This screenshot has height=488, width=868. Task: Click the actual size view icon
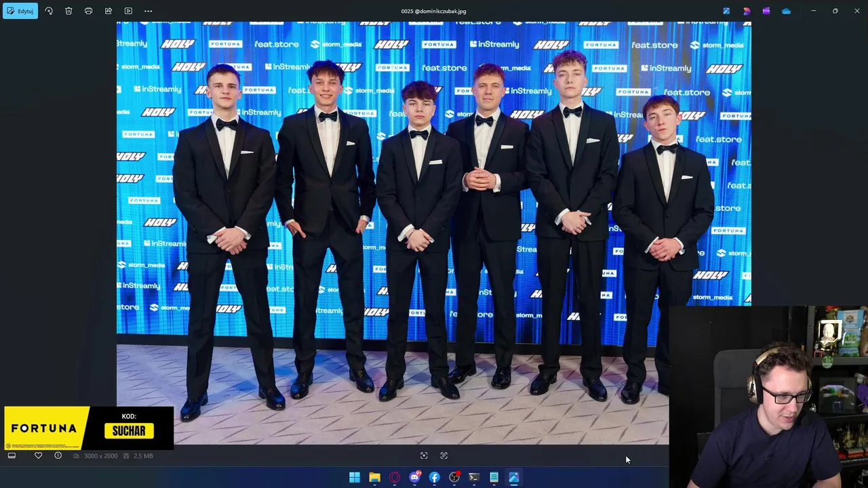click(x=444, y=455)
